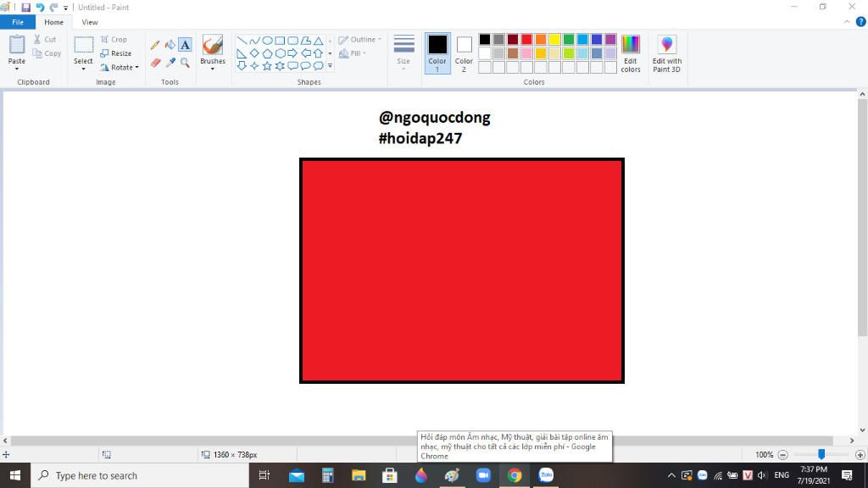This screenshot has width=868, height=488.
Task: Open the Rotate dropdown menu
Action: point(120,68)
